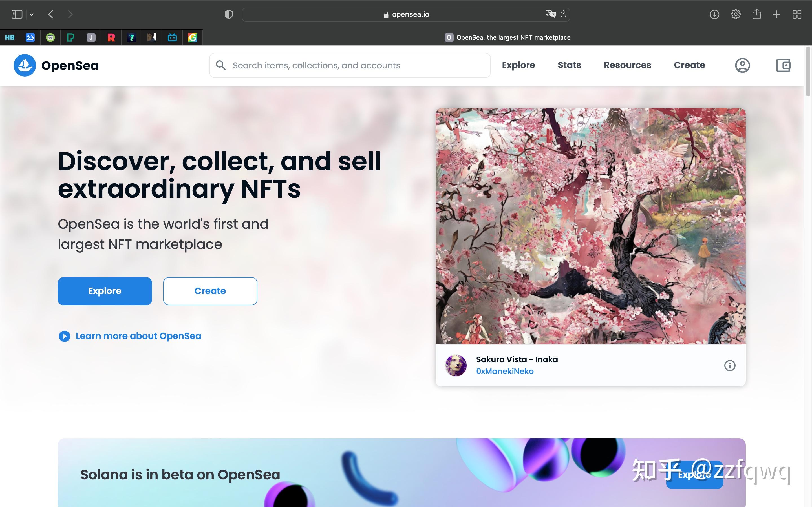The width and height of the screenshot is (812, 507).
Task: Expand the sidebar tab group dropdown arrow
Action: [x=32, y=14]
